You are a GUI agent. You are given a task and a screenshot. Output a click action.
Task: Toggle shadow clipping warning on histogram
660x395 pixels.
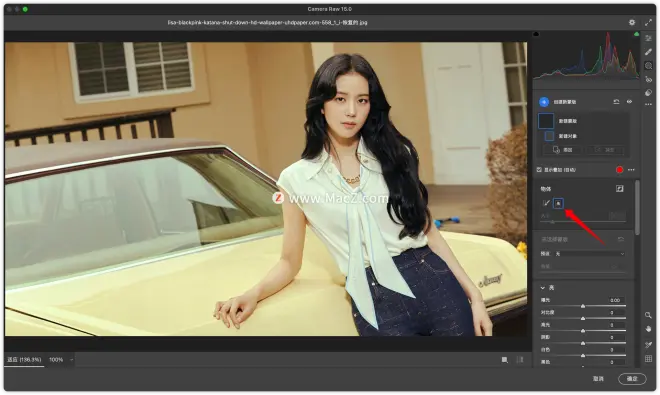point(536,34)
